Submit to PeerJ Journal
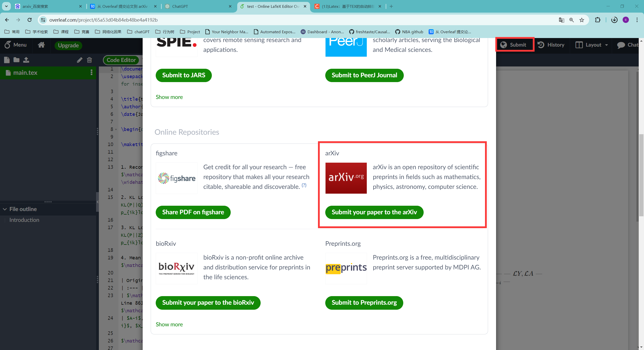This screenshot has width=644, height=350. [x=365, y=76]
